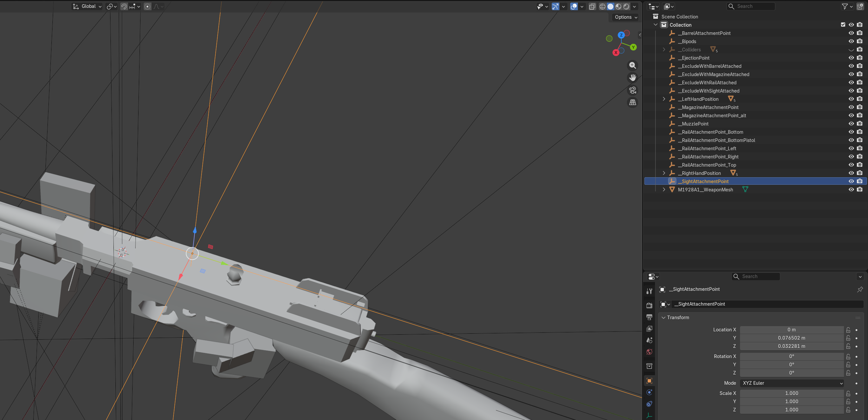This screenshot has width=868, height=420.
Task: Open the viewport Options popover
Action: click(x=626, y=17)
